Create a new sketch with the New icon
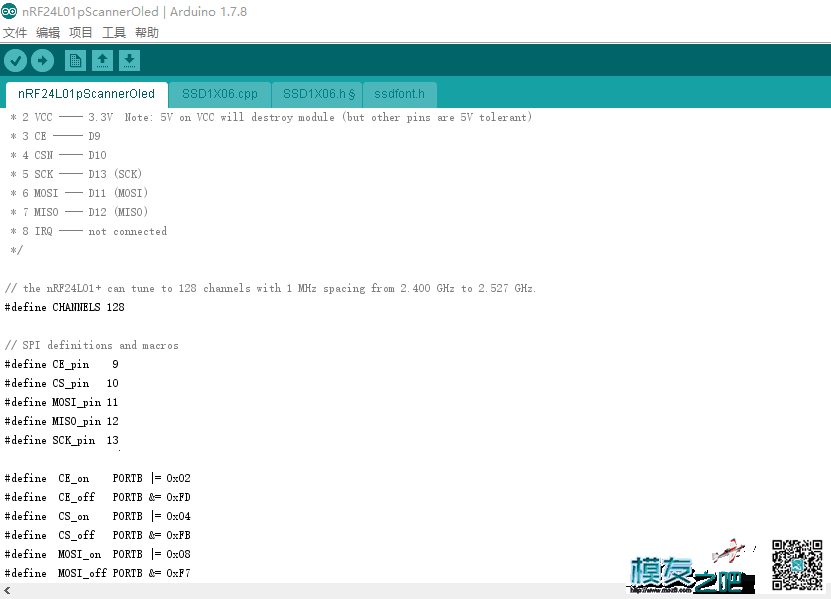 pyautogui.click(x=75, y=60)
